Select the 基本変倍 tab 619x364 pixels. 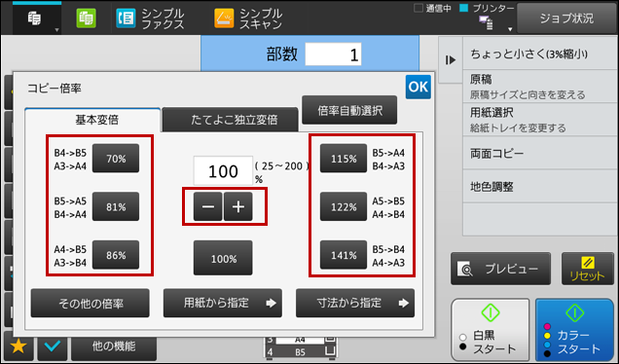click(x=92, y=120)
